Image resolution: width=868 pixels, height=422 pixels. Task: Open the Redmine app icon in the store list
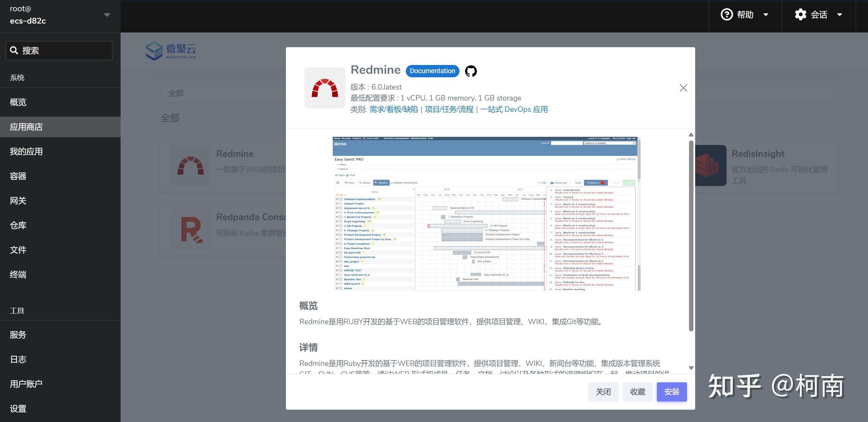coord(191,166)
